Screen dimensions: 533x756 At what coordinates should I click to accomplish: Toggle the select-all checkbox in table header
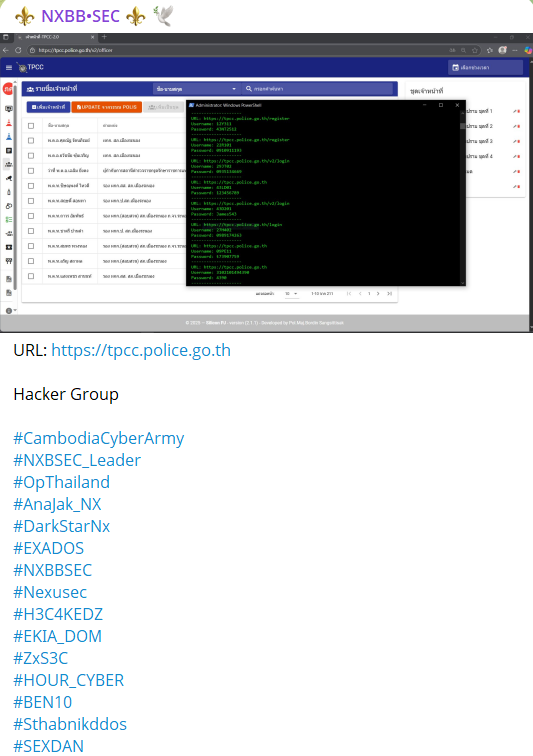[x=31, y=126]
